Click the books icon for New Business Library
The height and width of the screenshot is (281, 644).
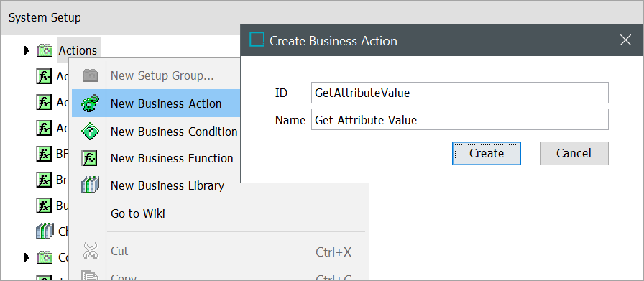90,185
